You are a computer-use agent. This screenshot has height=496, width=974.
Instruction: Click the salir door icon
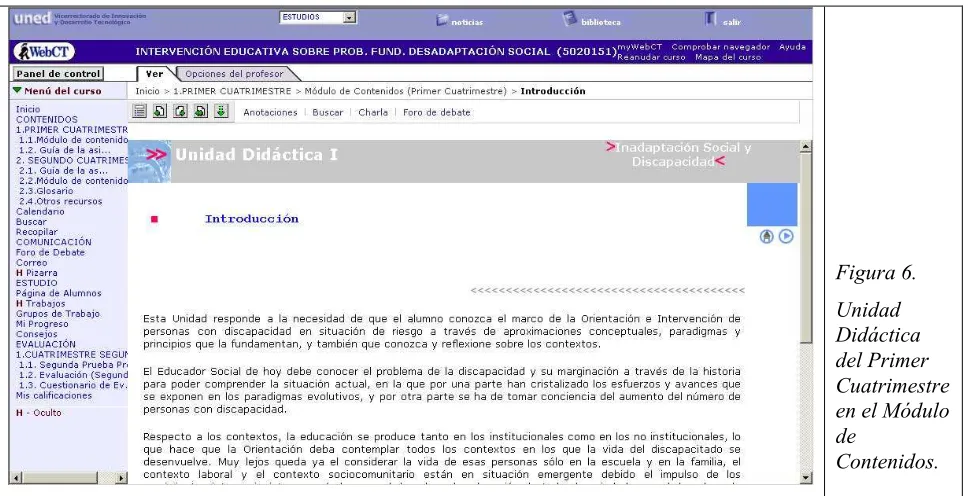(x=711, y=19)
